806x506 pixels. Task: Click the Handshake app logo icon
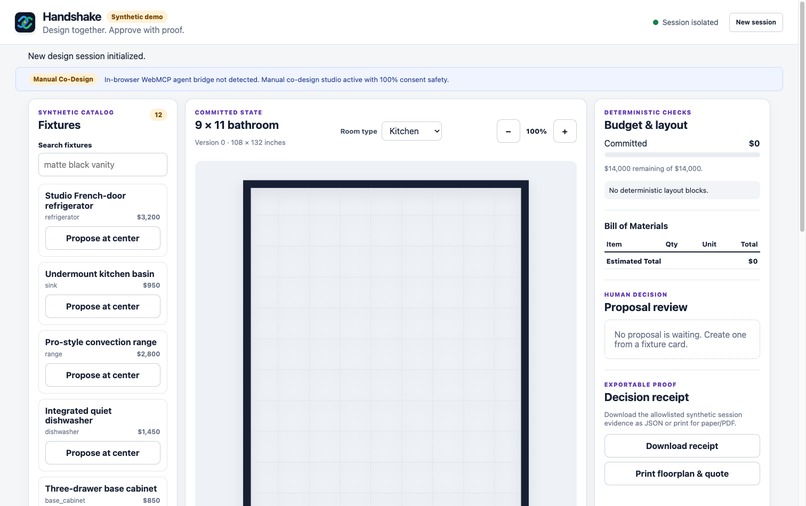point(25,23)
